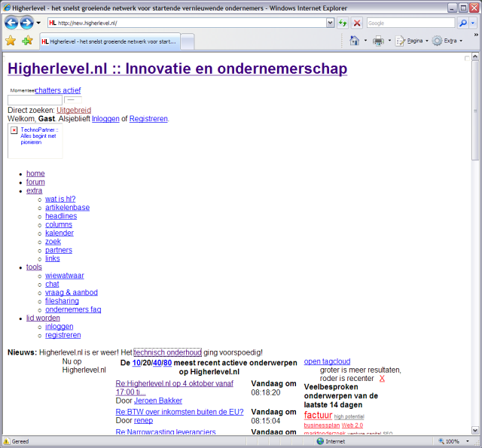The width and height of the screenshot is (482, 448).
Task: Open the Uitgebreid advanced search link
Action: tap(74, 110)
